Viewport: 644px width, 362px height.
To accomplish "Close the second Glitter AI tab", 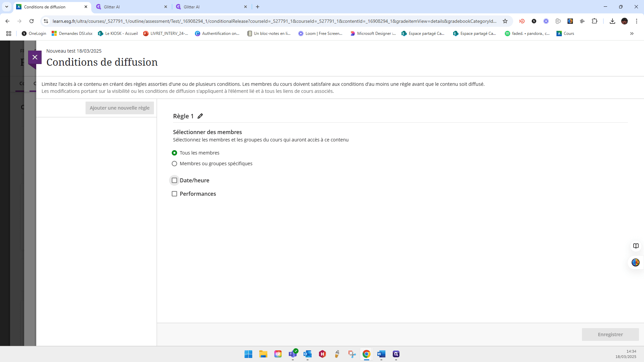I will (246, 7).
